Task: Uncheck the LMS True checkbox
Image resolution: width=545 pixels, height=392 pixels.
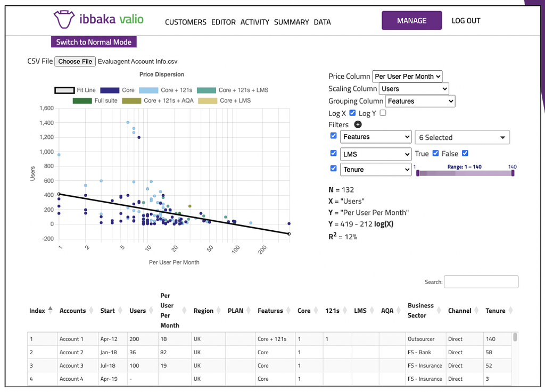Action: coord(435,153)
